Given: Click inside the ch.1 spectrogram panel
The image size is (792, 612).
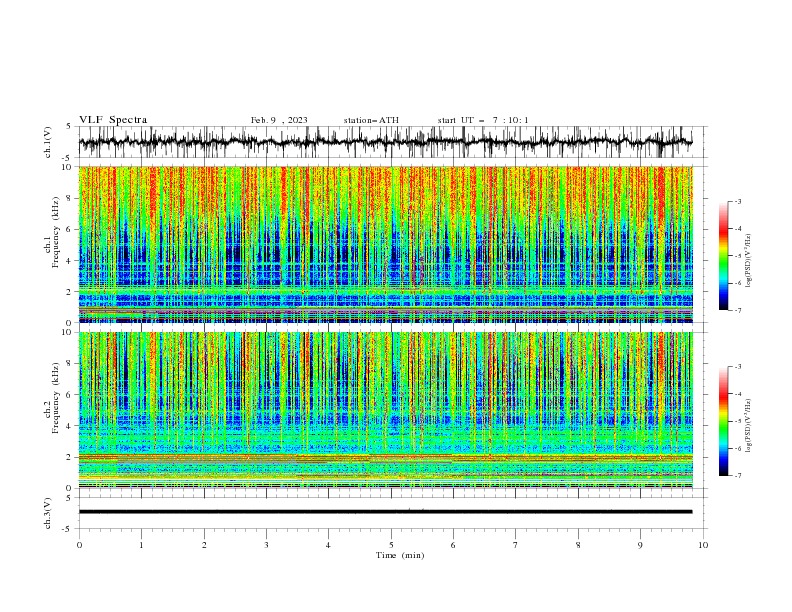Looking at the screenshot, I should (x=385, y=244).
